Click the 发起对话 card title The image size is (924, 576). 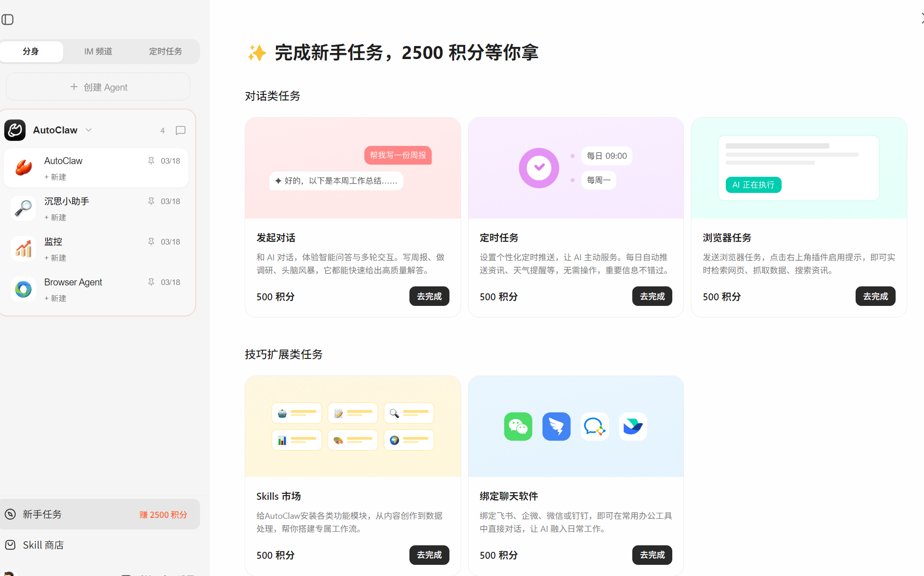[x=276, y=238]
